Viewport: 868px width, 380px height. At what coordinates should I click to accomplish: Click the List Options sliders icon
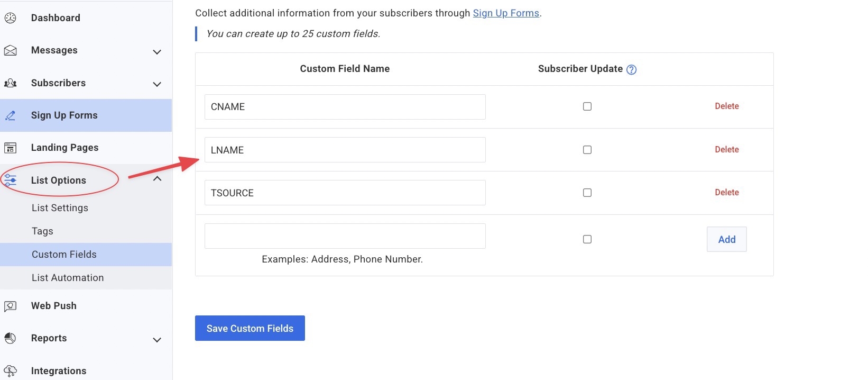10,180
